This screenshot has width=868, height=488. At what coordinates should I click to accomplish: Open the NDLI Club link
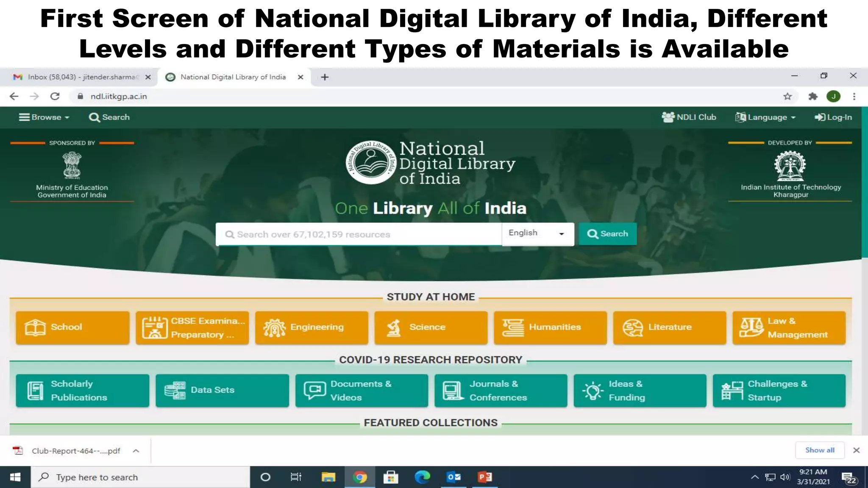point(689,117)
